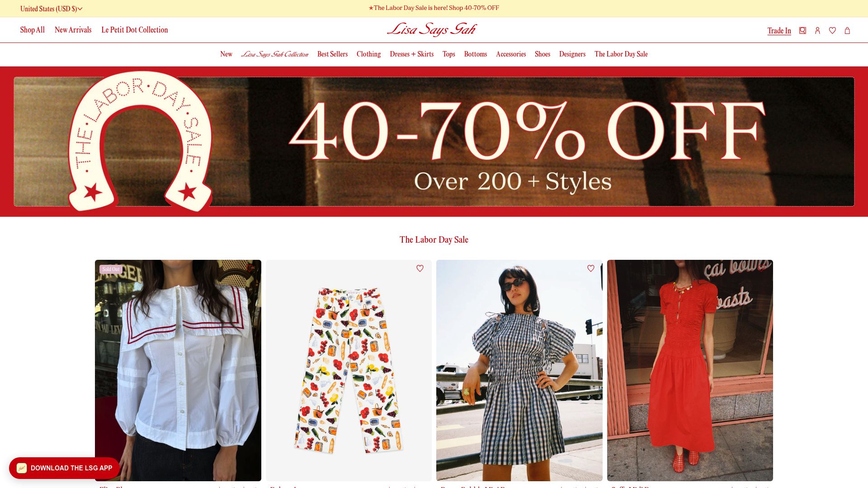Open the Designers menu item

572,54
